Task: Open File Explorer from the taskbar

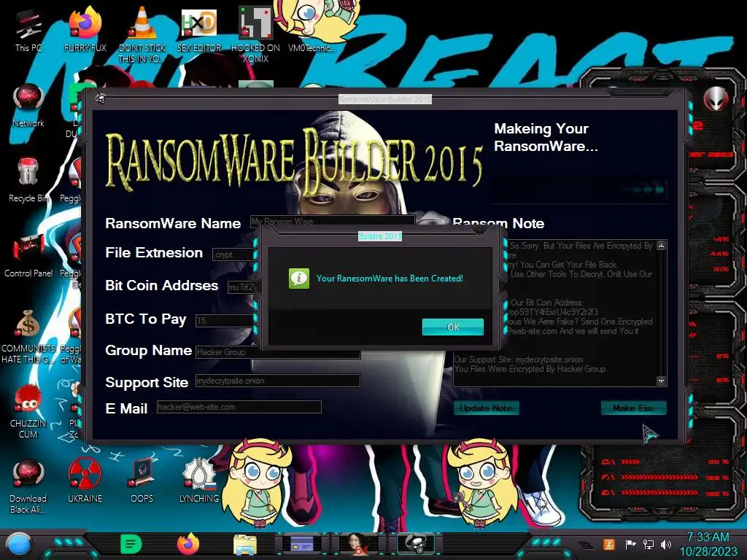Action: pos(245,545)
